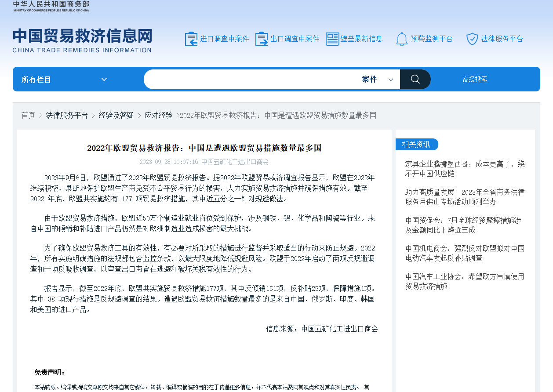This screenshot has height=392, width=553.
Task: Open 法律服务平台 top navigation link
Action: pyautogui.click(x=502, y=39)
